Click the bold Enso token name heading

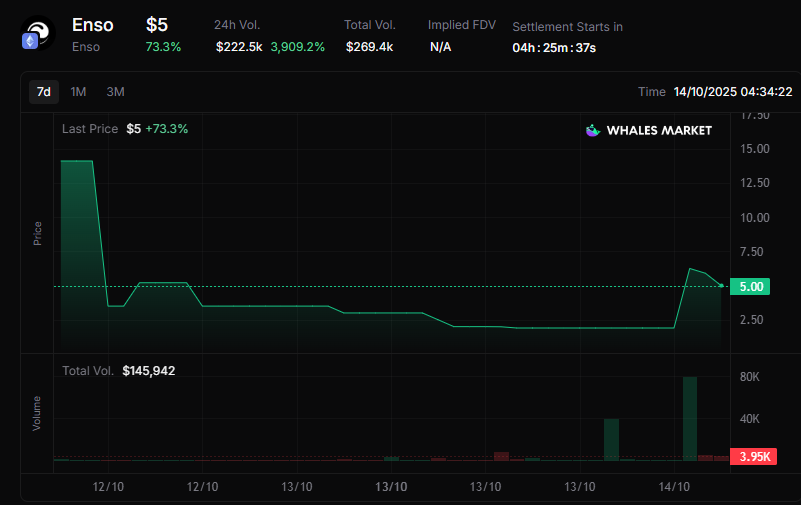tap(93, 25)
